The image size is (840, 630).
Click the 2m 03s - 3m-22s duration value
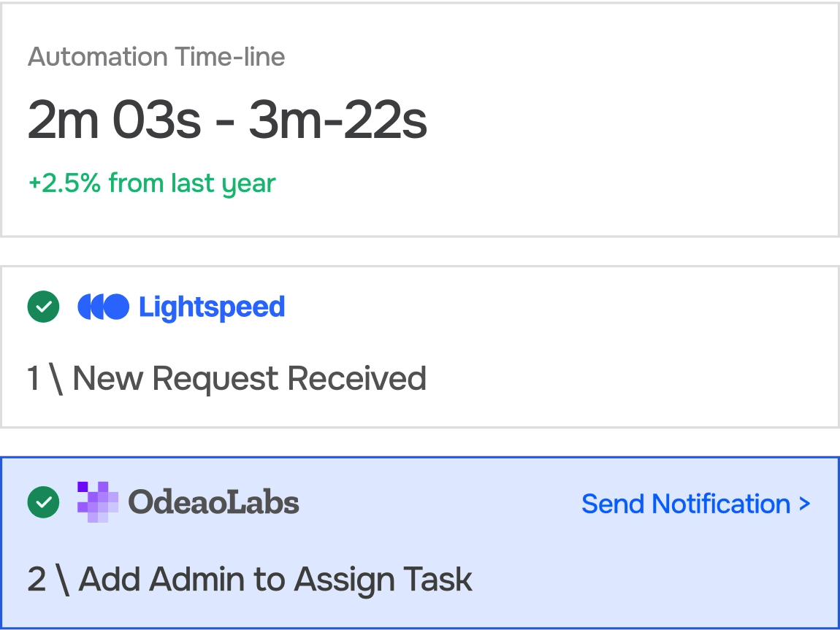click(x=227, y=120)
